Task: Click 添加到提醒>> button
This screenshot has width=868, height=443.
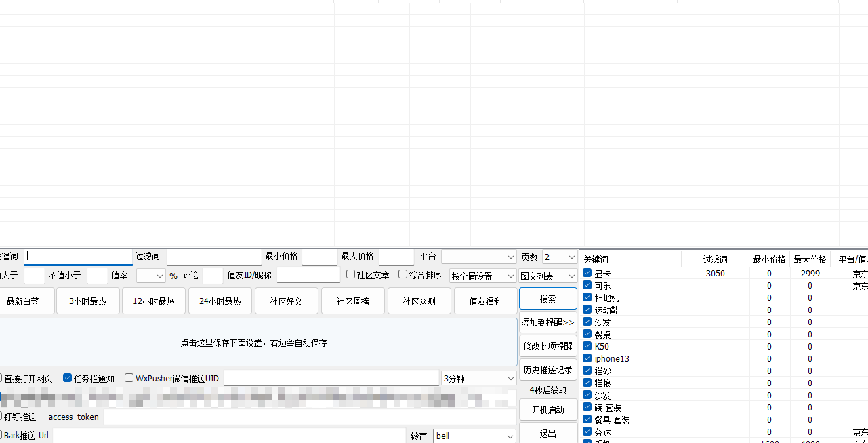Action: (x=547, y=322)
